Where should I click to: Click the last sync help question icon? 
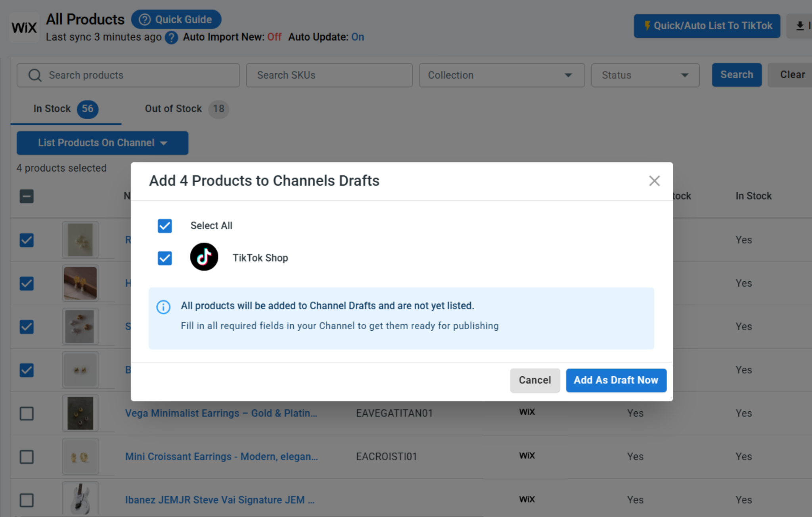click(171, 38)
